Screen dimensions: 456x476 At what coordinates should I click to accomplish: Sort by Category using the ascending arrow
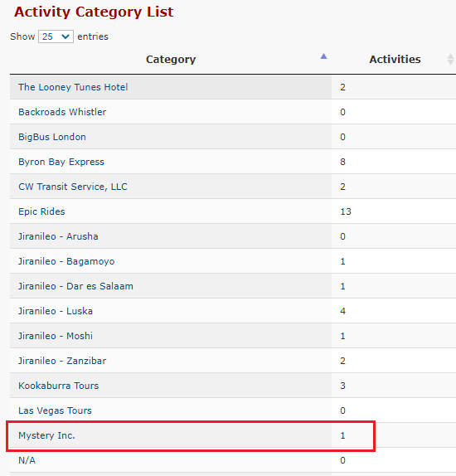pos(323,56)
